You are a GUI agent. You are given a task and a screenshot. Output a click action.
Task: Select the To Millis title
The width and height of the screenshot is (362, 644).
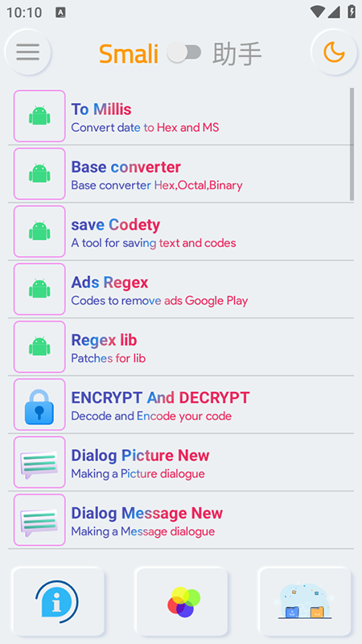click(101, 109)
